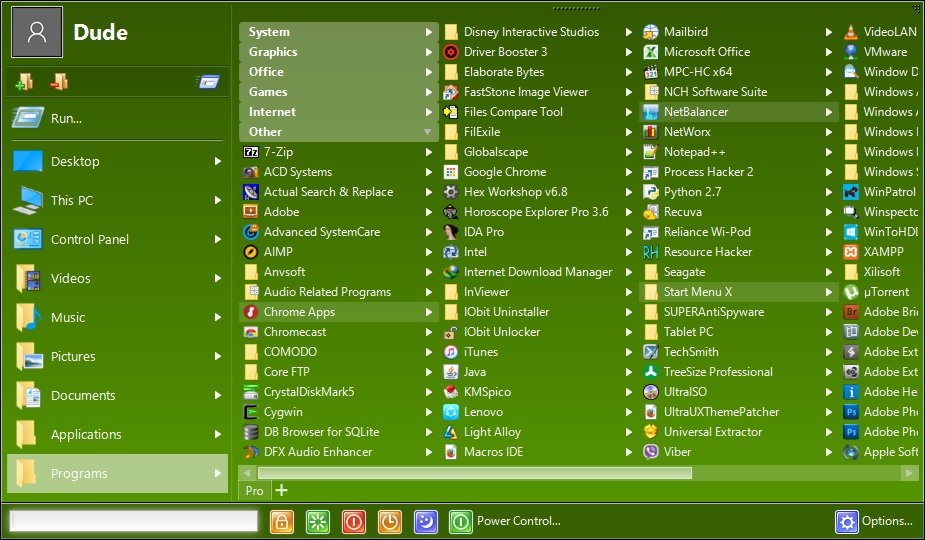Click the orange clock timer power button

pos(389,522)
